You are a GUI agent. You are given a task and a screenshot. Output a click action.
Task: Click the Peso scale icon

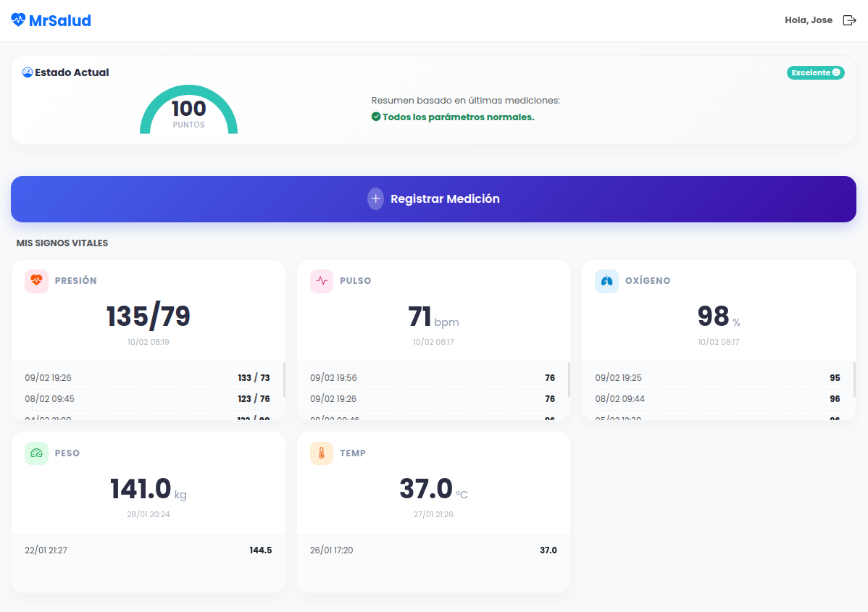point(36,453)
